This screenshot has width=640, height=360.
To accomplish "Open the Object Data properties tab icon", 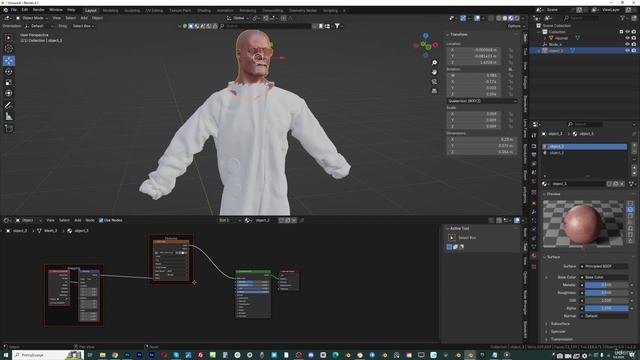I will pyautogui.click(x=534, y=247).
